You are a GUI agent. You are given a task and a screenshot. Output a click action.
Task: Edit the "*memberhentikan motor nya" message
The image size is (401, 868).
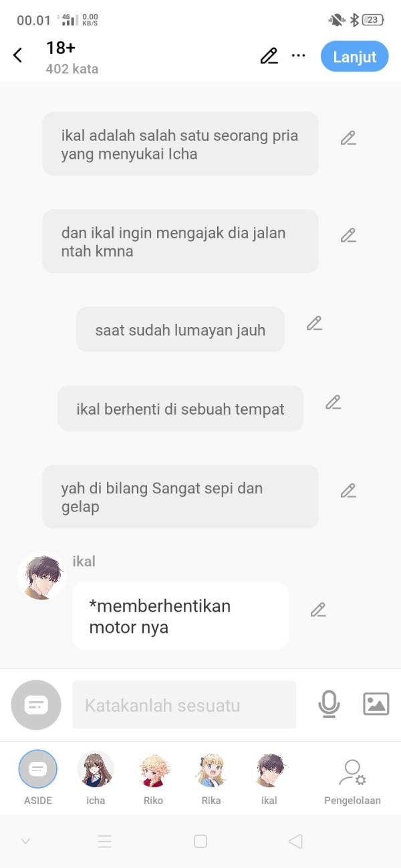point(318,610)
